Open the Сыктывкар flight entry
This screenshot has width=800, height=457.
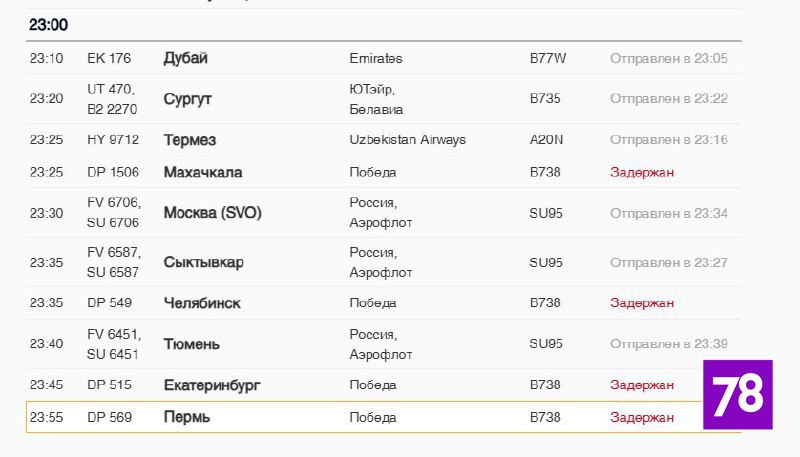(203, 263)
